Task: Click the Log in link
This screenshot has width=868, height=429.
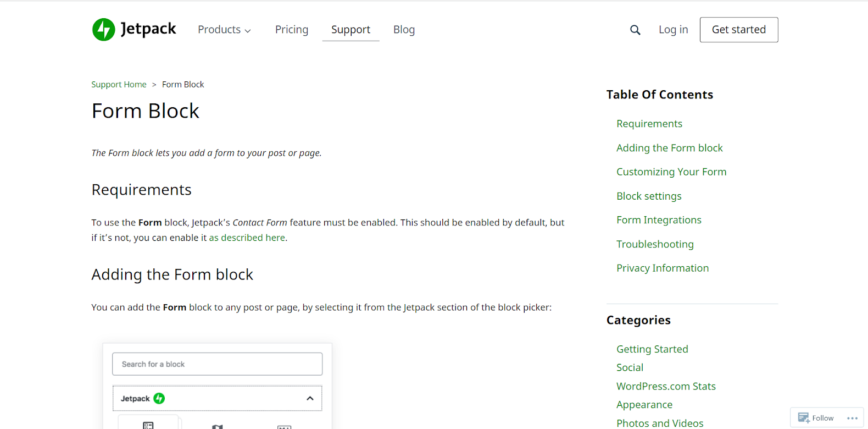Action: click(x=673, y=30)
